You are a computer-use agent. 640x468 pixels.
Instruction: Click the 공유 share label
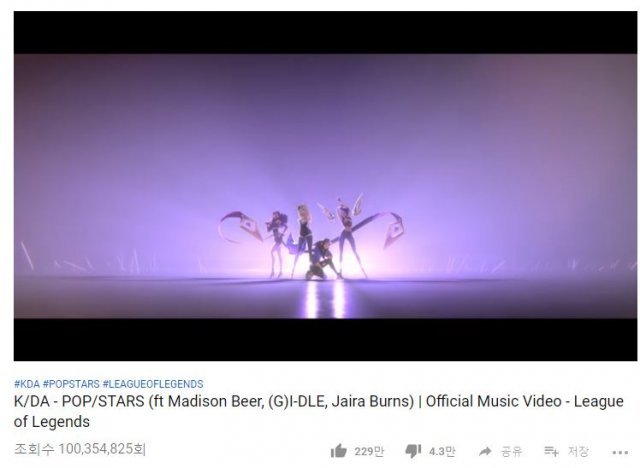[x=511, y=451]
